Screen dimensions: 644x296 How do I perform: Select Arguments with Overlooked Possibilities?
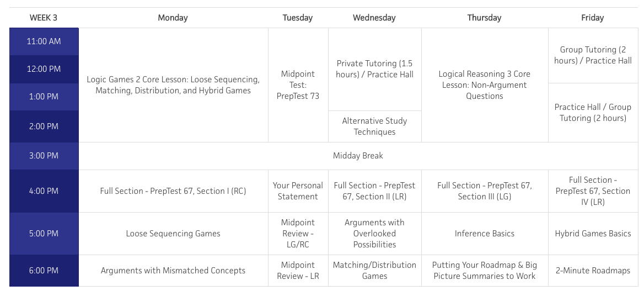click(374, 234)
